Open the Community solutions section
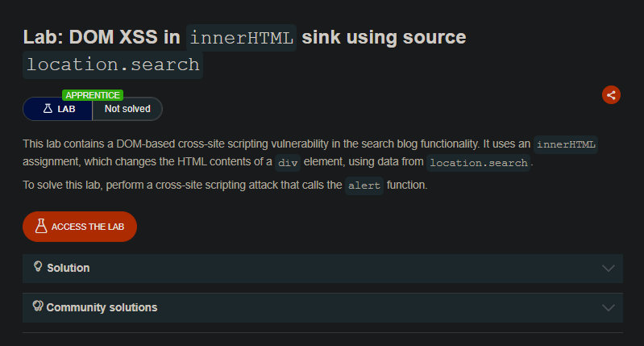 click(x=323, y=308)
